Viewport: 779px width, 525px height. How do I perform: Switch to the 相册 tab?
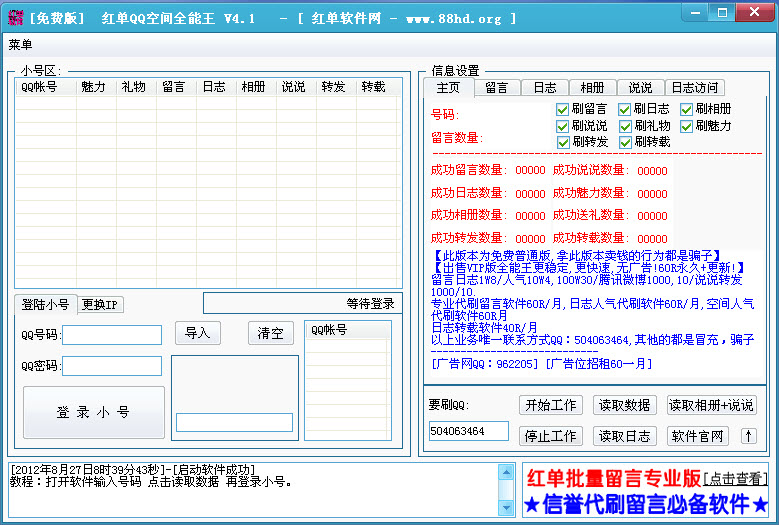click(592, 88)
